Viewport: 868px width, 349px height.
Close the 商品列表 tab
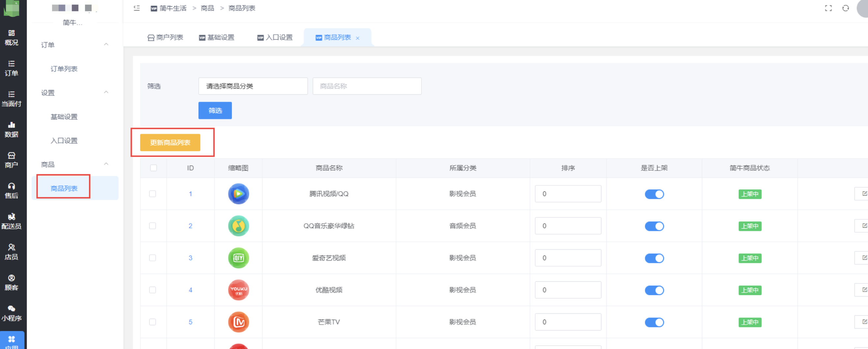pos(358,38)
